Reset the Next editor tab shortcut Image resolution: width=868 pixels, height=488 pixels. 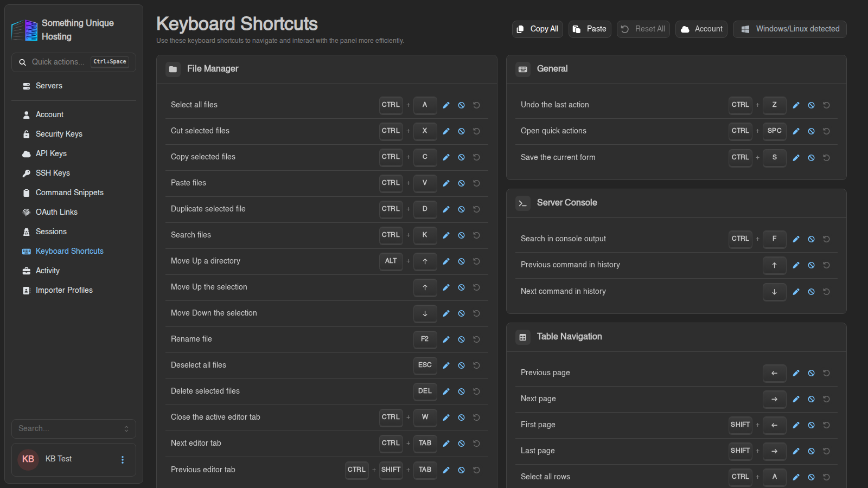(x=476, y=444)
